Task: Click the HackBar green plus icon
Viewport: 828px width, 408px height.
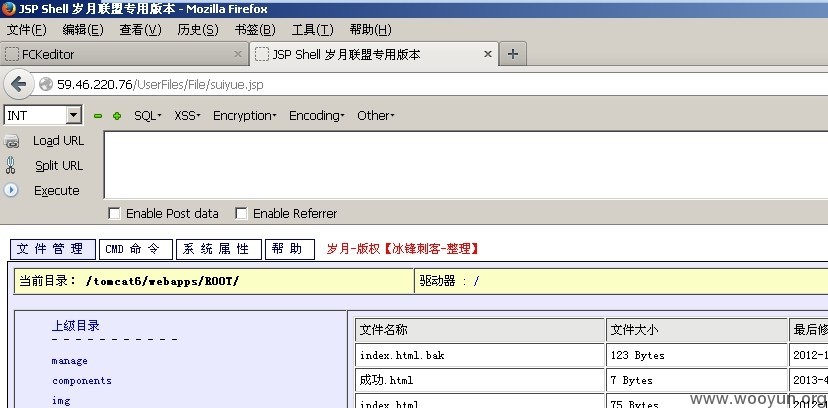Action: pyautogui.click(x=117, y=116)
